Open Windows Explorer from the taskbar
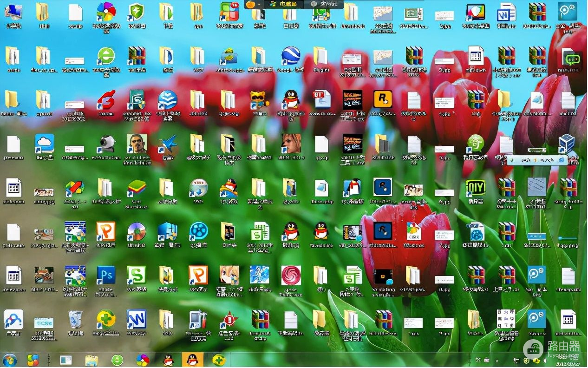588x368 pixels. (x=91, y=360)
